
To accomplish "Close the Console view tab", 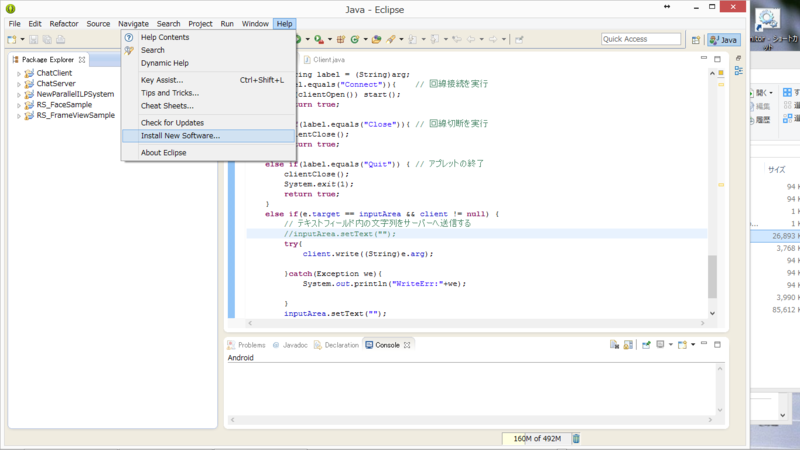I will tap(407, 345).
